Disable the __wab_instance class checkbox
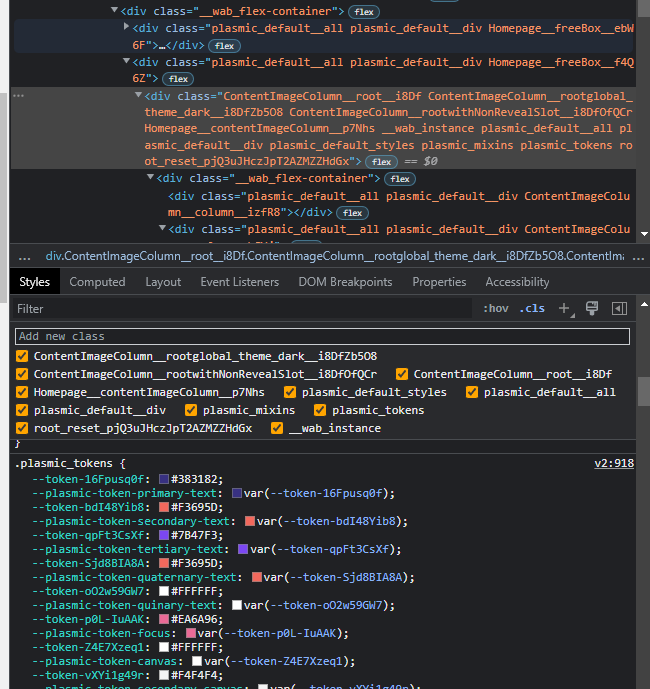The width and height of the screenshot is (650, 689). pyautogui.click(x=277, y=428)
